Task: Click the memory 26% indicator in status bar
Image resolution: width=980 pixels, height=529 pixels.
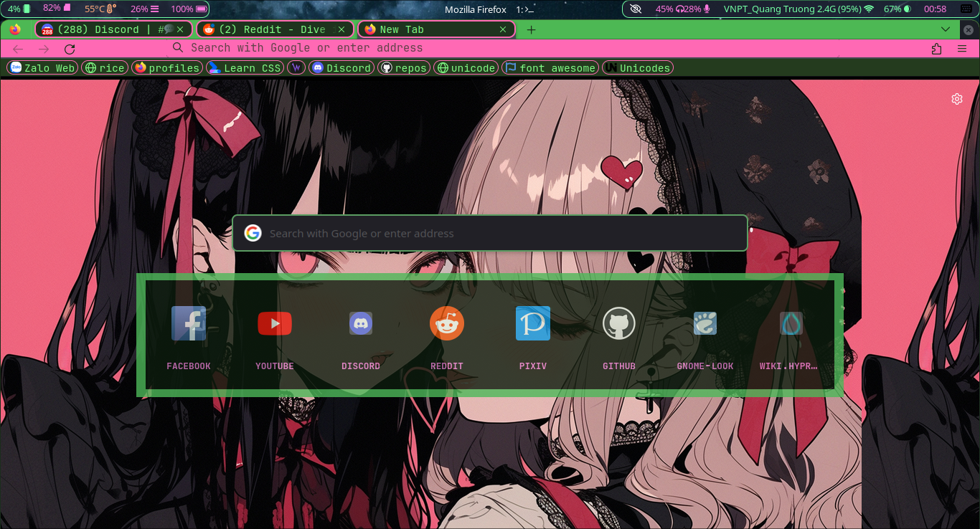Action: pyautogui.click(x=145, y=9)
